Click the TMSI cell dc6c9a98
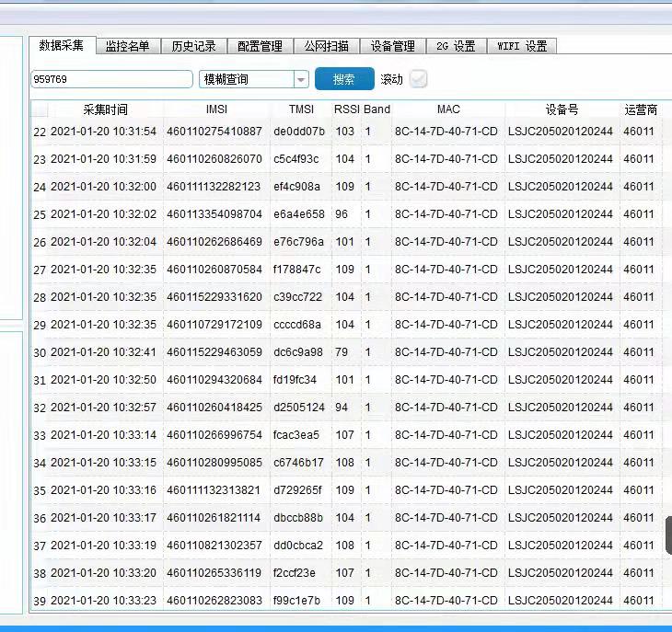Screen dimensions: 672x632 point(298,352)
